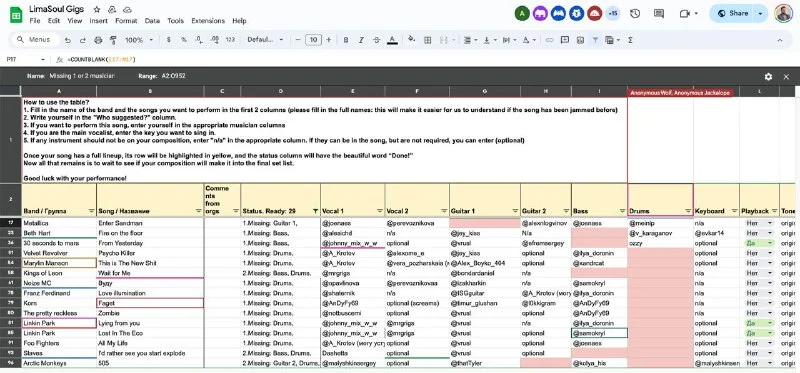Check the cloud document status icon
Viewport: 800px width, 373px height.
pos(128,9)
